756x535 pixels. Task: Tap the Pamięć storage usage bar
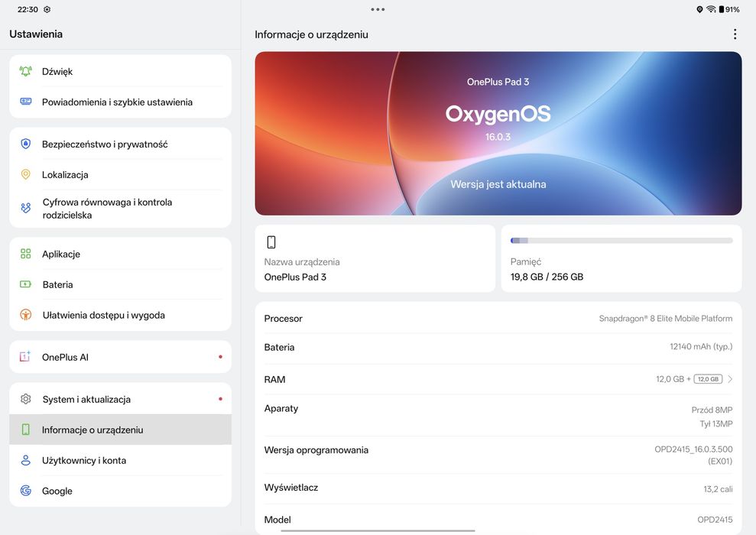(x=621, y=241)
